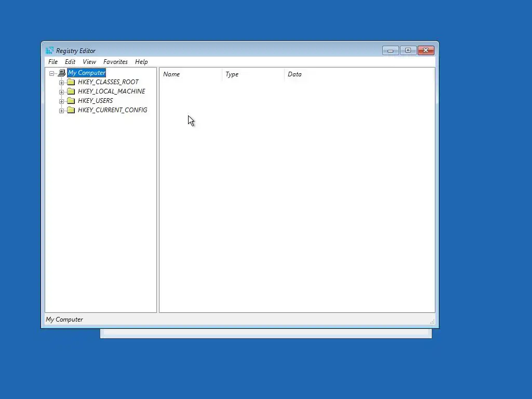532x399 pixels.
Task: Select the HKEY_CURRENT_CONFIG label
Action: (113, 110)
